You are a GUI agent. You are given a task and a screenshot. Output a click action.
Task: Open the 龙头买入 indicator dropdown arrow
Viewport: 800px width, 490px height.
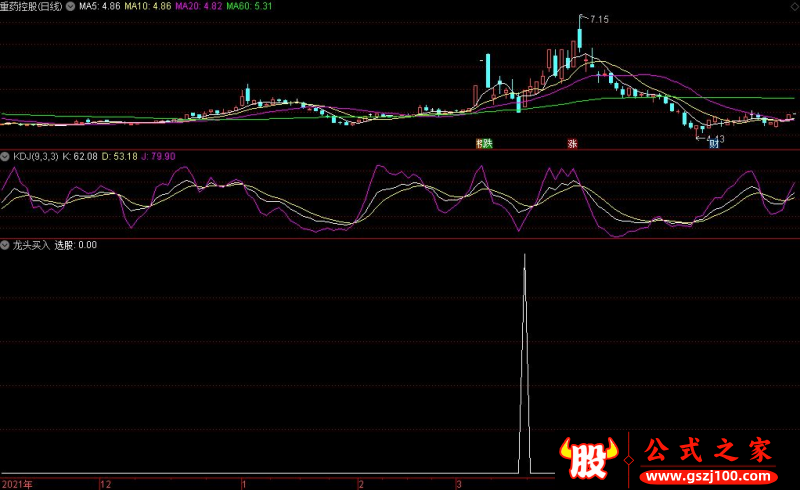[x=5, y=246]
